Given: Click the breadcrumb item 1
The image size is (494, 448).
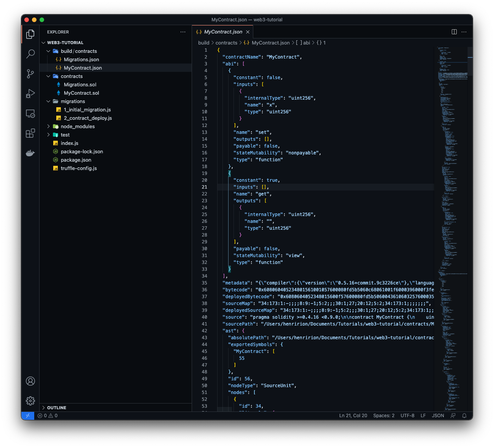Looking at the screenshot, I should click(321, 43).
